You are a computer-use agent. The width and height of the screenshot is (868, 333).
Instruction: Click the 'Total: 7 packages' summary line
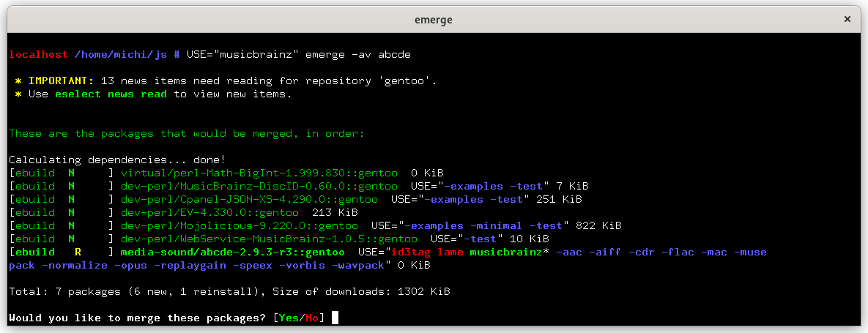coord(229,291)
